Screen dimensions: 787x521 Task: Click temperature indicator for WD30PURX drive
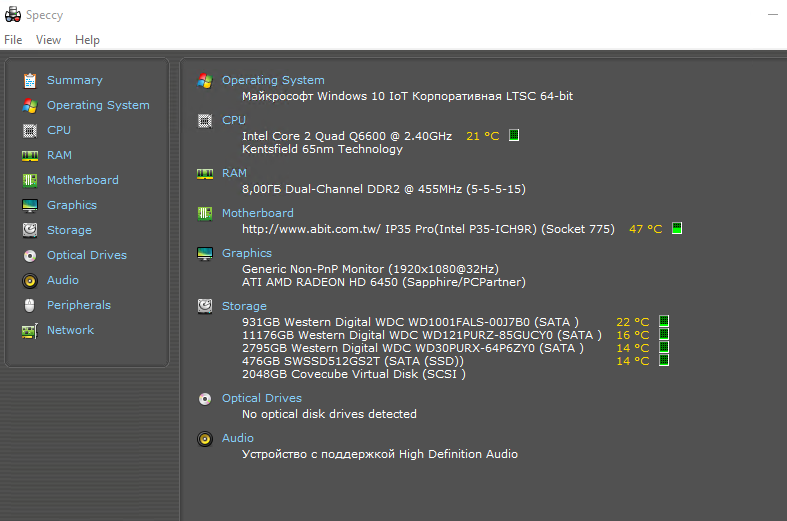[664, 347]
